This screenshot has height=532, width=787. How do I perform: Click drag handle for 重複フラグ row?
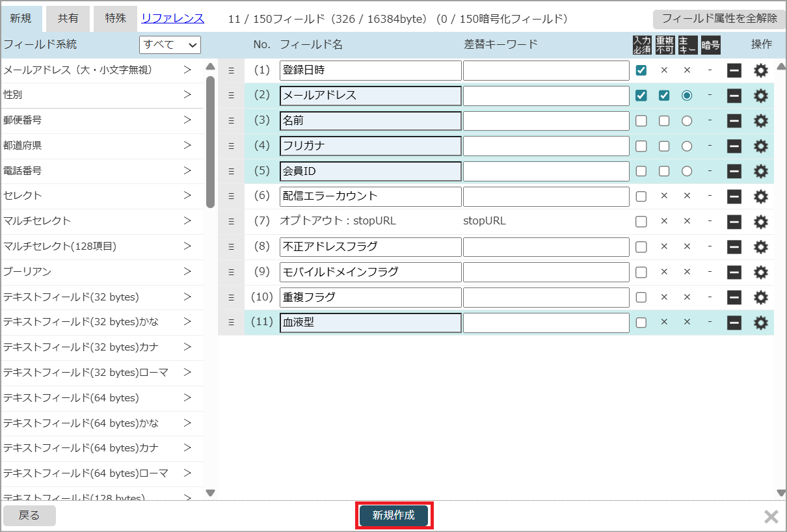click(x=231, y=297)
